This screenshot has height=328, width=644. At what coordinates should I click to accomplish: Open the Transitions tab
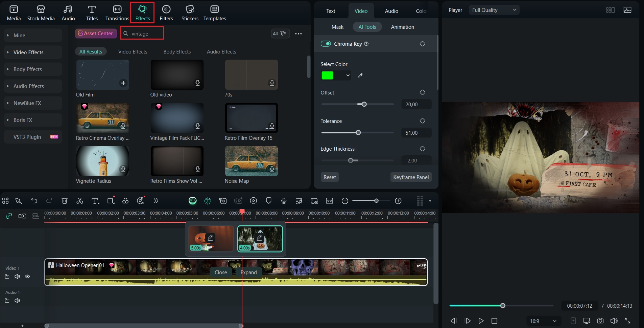pos(117,13)
